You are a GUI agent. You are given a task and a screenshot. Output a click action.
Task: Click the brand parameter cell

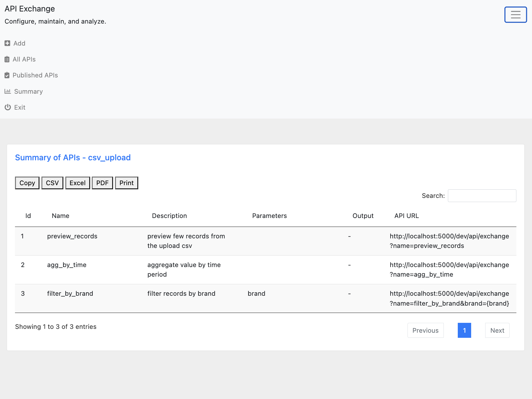(256, 294)
